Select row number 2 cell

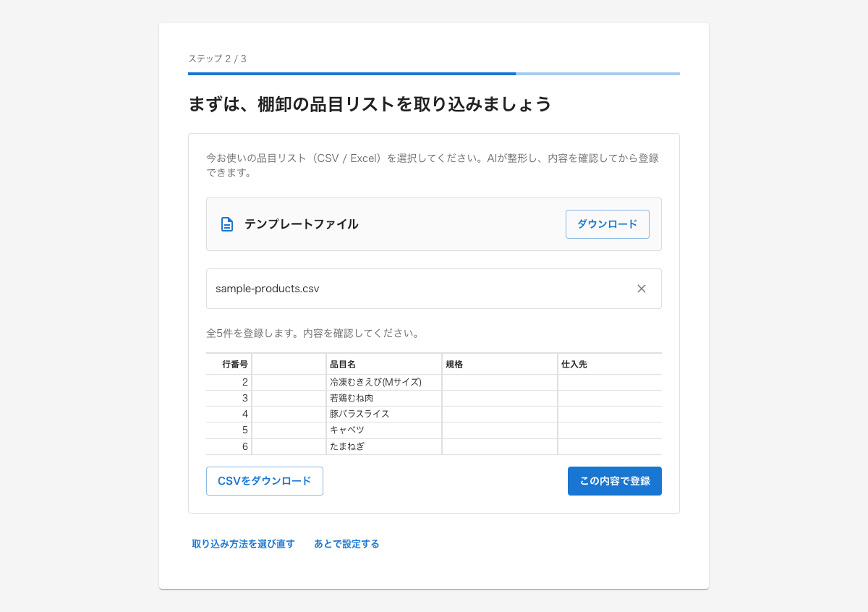click(x=229, y=382)
